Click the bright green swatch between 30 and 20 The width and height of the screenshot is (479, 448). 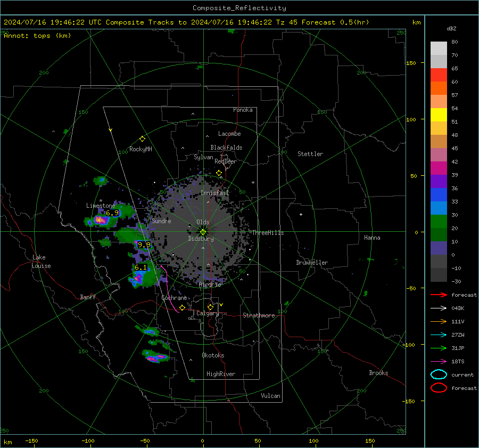(x=439, y=222)
